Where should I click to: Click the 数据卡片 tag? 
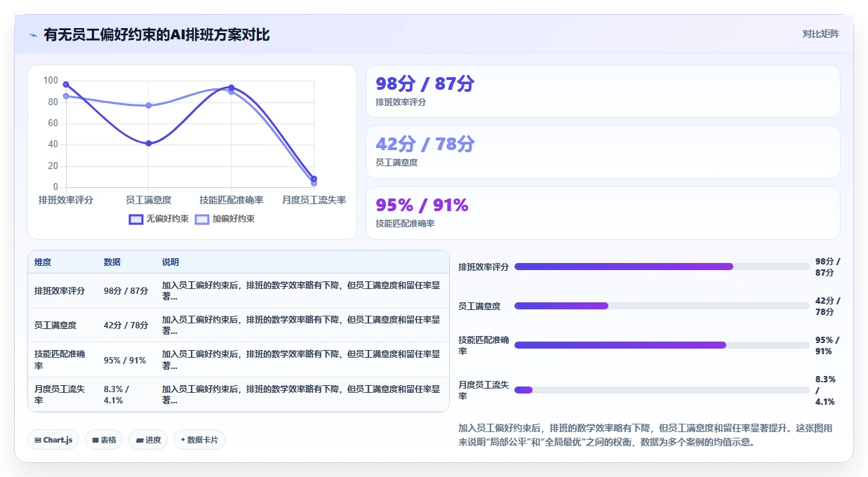click(x=199, y=440)
